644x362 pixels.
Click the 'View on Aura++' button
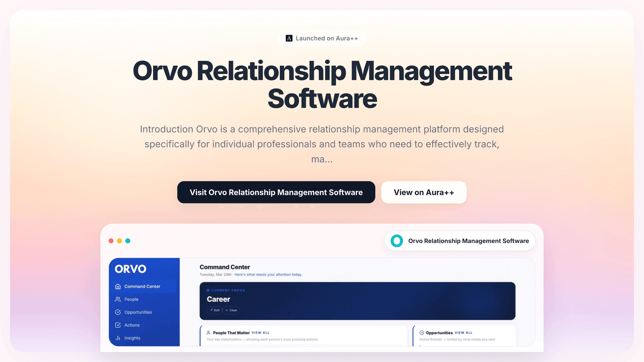424,192
